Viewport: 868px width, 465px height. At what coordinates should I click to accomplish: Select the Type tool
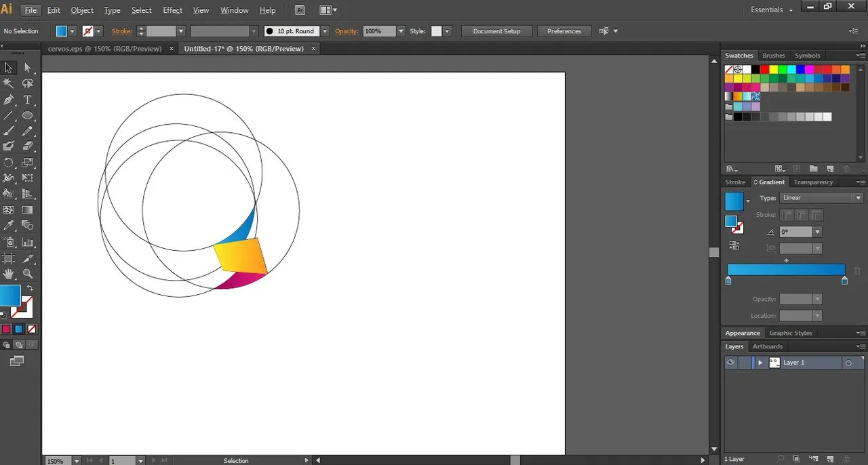tap(28, 100)
